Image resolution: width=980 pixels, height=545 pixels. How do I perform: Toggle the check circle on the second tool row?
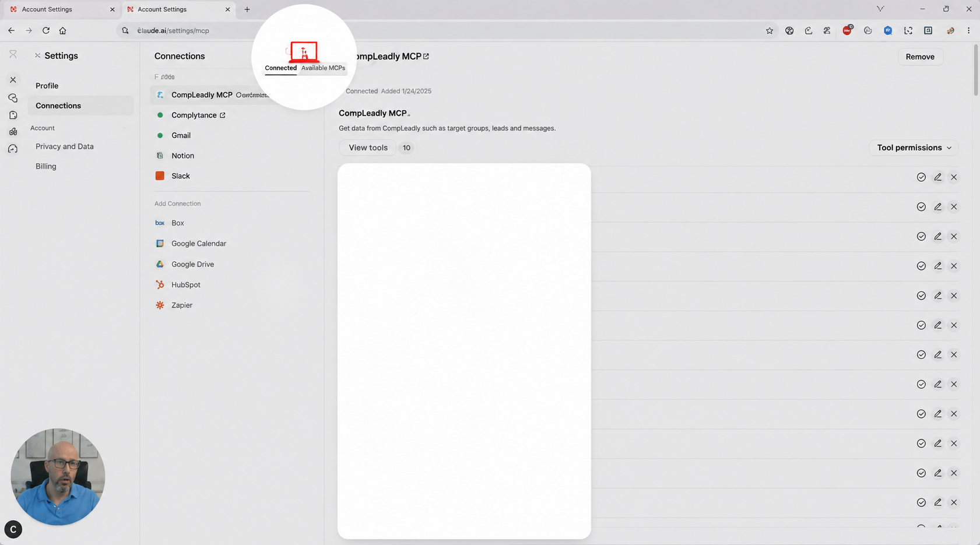921,207
